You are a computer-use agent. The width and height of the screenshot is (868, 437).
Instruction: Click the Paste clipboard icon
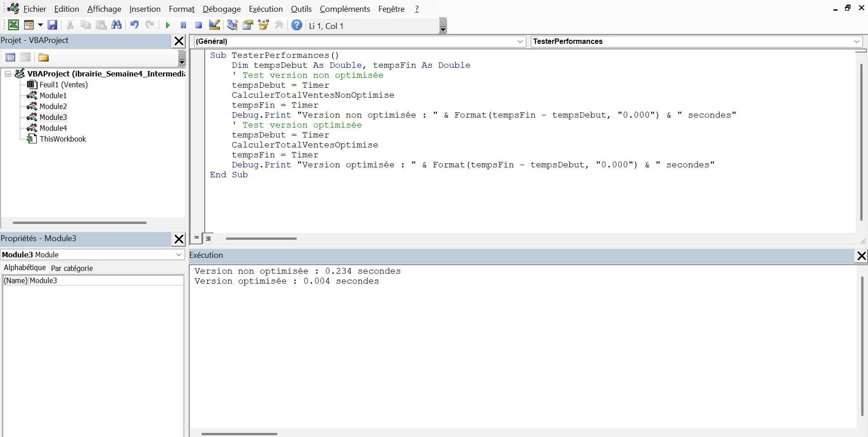coord(101,25)
